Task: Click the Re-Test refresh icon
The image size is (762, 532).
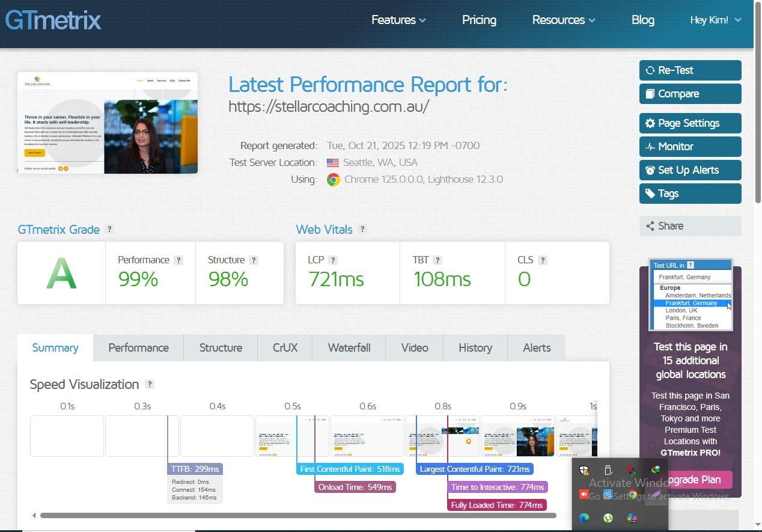Action: (650, 70)
